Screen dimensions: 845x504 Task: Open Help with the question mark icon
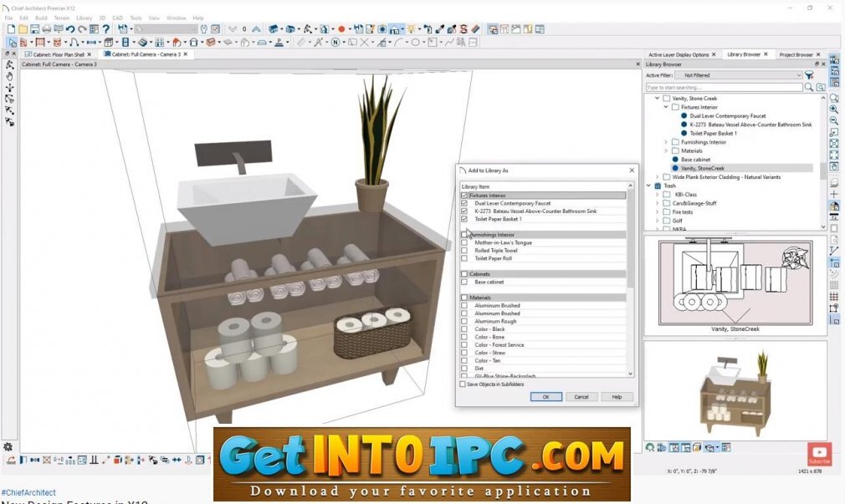pyautogui.click(x=106, y=29)
